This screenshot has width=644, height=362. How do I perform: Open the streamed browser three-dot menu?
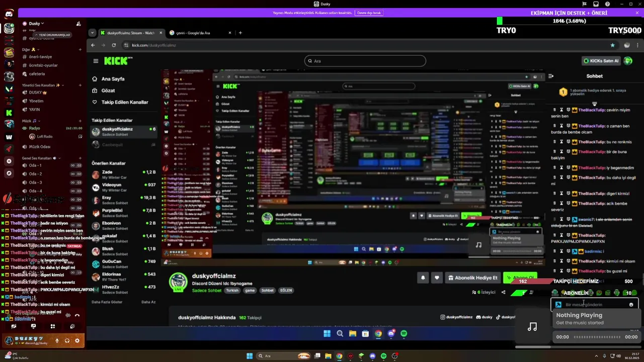[638, 45]
